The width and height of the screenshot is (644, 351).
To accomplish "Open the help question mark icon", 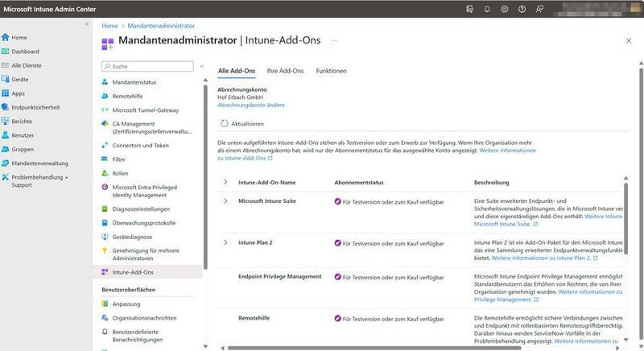I will (522, 9).
